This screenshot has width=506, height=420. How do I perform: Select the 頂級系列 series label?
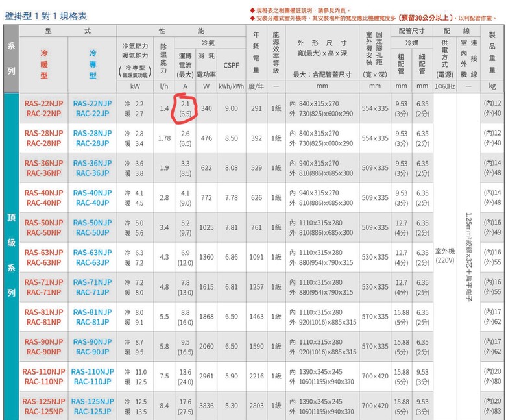tap(11, 255)
